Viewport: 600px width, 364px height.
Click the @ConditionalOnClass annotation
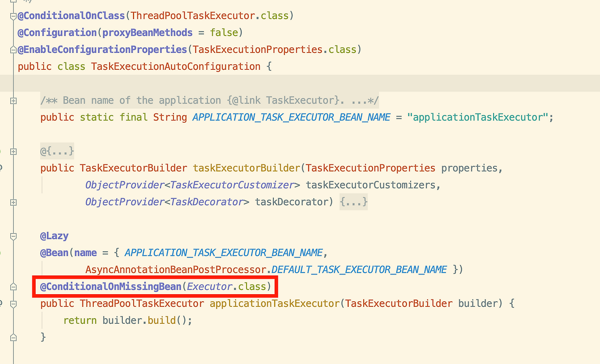[x=71, y=15]
